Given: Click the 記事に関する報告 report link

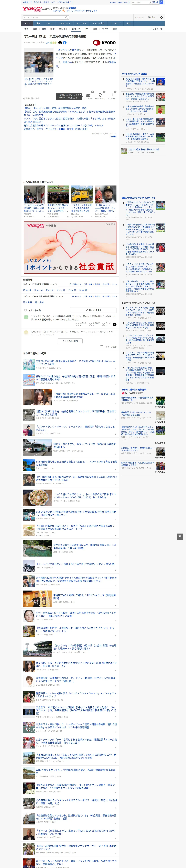Looking at the screenshot, I should (x=32, y=98).
